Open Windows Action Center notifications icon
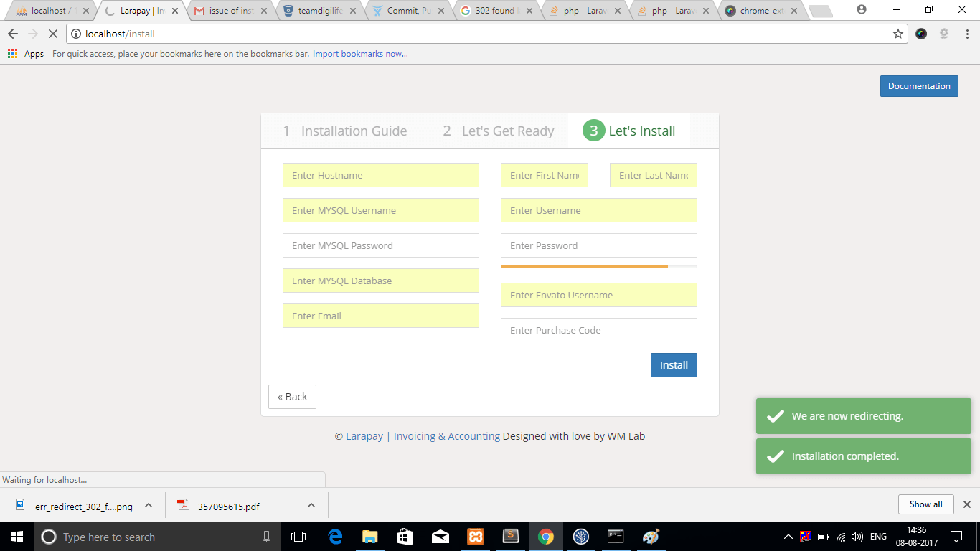This screenshot has width=980, height=551. [x=956, y=537]
